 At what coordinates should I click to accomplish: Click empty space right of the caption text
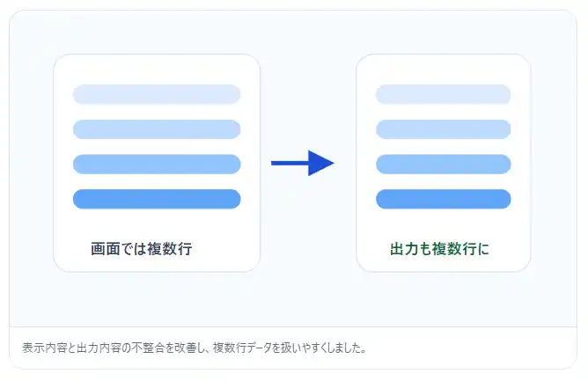click(x=475, y=348)
